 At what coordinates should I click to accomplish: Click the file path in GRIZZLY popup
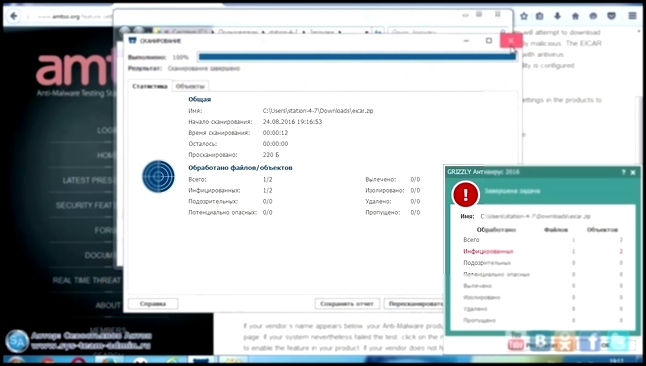click(535, 216)
